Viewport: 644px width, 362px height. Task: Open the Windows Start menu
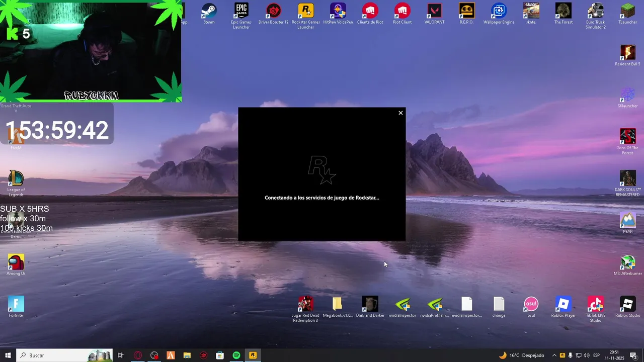pos(8,355)
